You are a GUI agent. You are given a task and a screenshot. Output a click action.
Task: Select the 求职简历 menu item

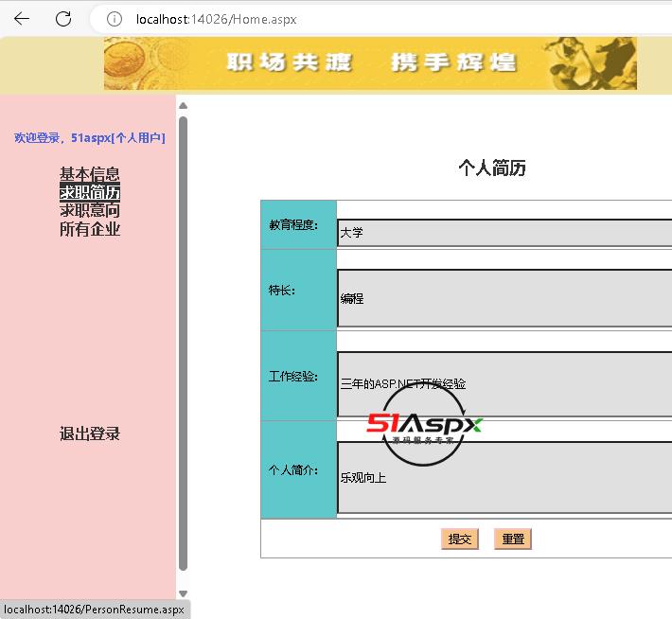tap(90, 192)
